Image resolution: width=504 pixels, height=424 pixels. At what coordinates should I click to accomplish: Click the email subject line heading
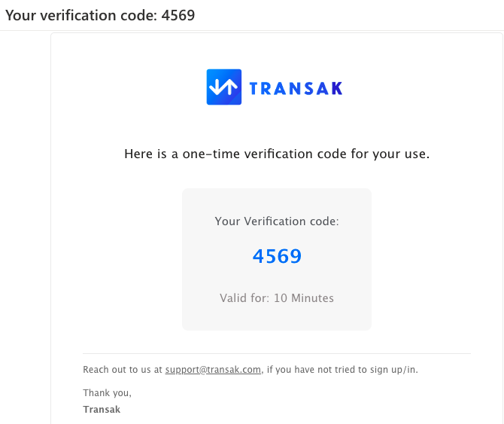(x=100, y=16)
